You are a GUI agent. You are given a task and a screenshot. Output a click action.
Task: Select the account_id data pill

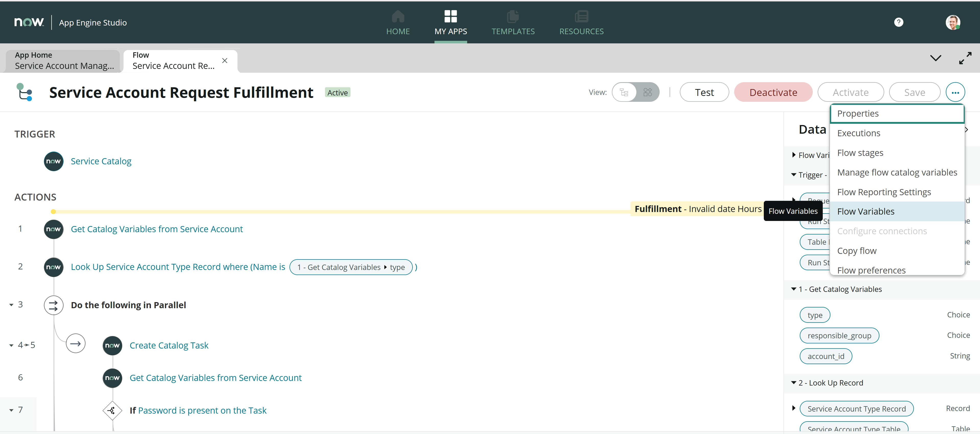point(826,356)
